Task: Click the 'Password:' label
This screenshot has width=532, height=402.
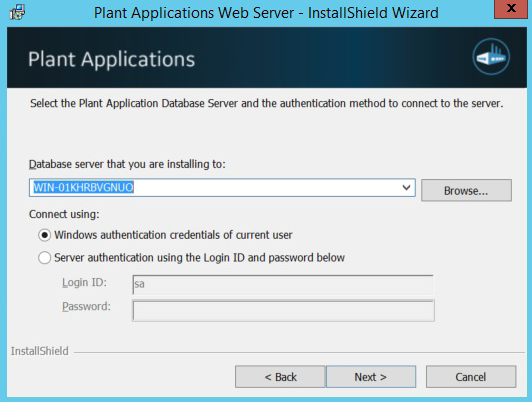Action: pos(86,306)
